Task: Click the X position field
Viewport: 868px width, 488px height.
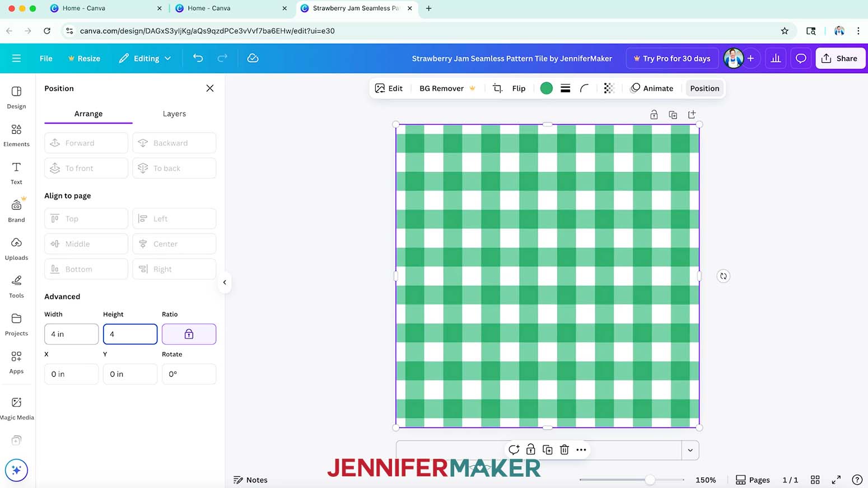Action: click(x=72, y=374)
